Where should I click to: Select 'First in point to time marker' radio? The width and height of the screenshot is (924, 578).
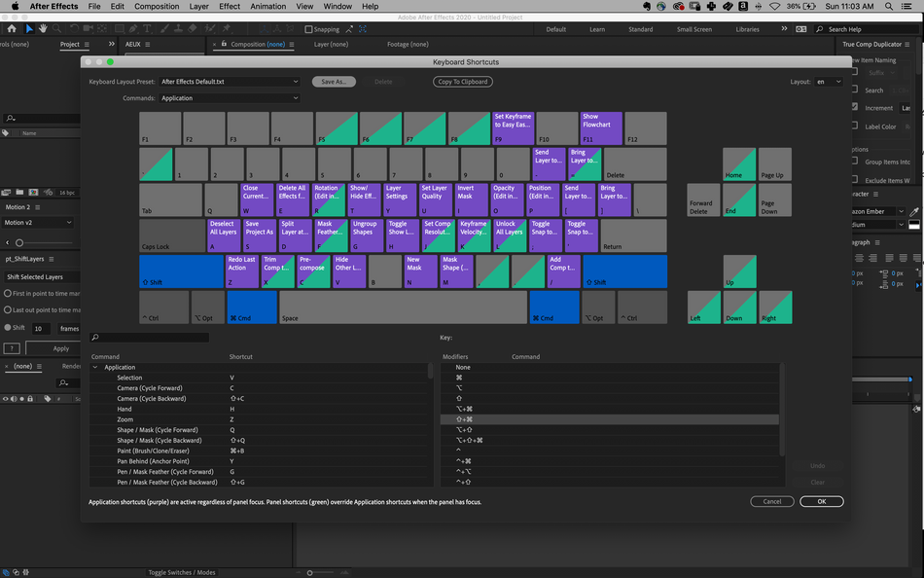(8, 293)
